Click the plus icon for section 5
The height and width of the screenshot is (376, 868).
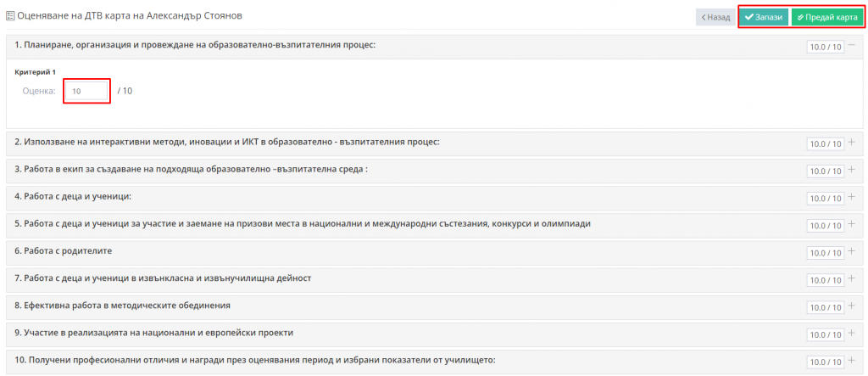click(x=852, y=224)
